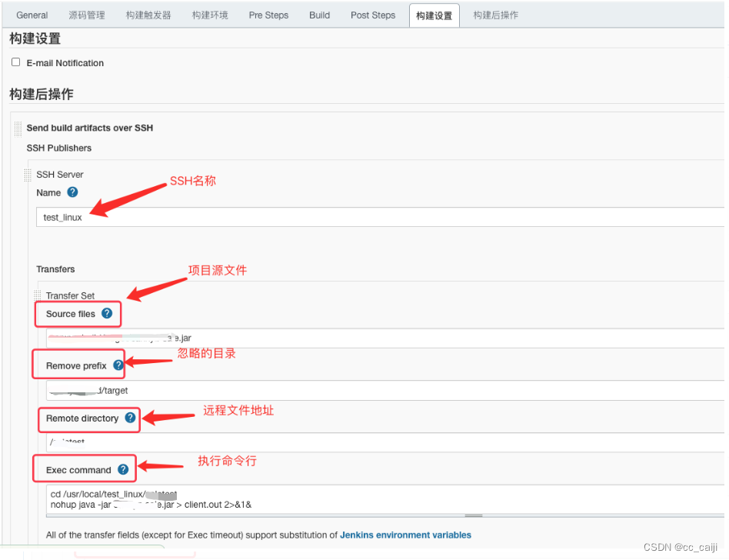729x560 pixels.
Task: Switch to the Post Steps tab
Action: pos(373,15)
